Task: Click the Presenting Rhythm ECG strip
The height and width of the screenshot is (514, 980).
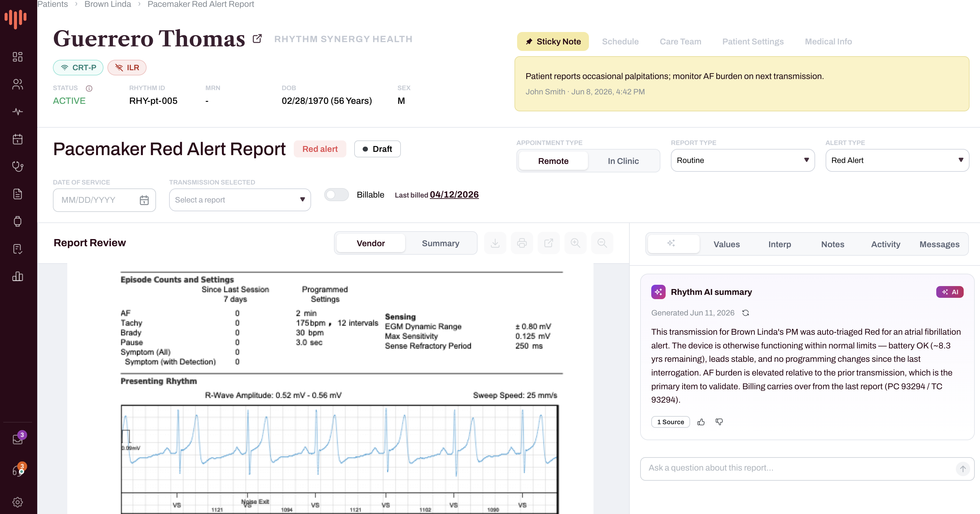Action: (x=340, y=459)
